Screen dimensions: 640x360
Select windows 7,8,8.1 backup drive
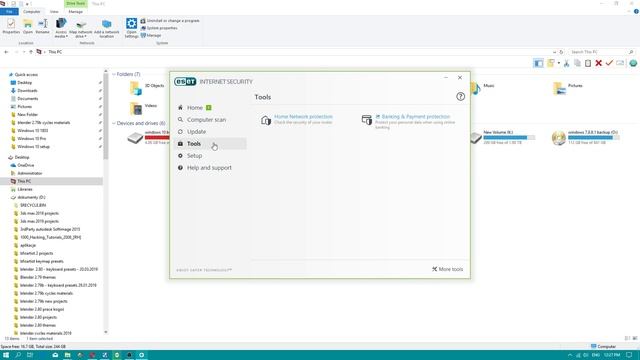(x=586, y=138)
